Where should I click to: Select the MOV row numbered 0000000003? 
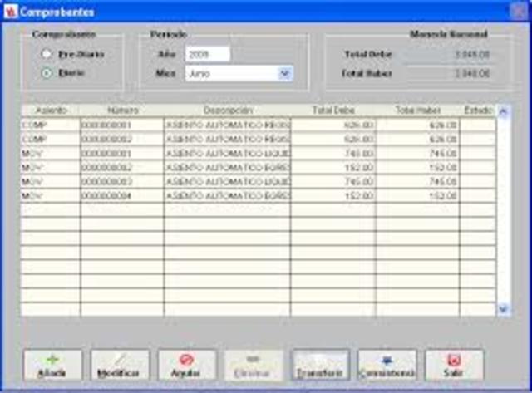(x=259, y=182)
